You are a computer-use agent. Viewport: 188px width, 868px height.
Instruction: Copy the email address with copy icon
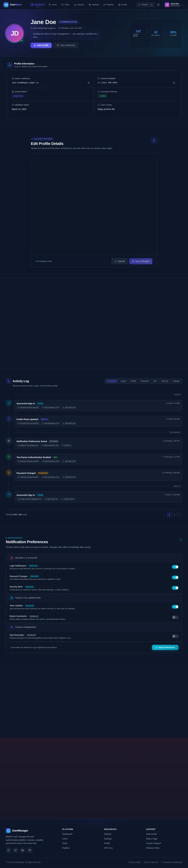click(89, 83)
